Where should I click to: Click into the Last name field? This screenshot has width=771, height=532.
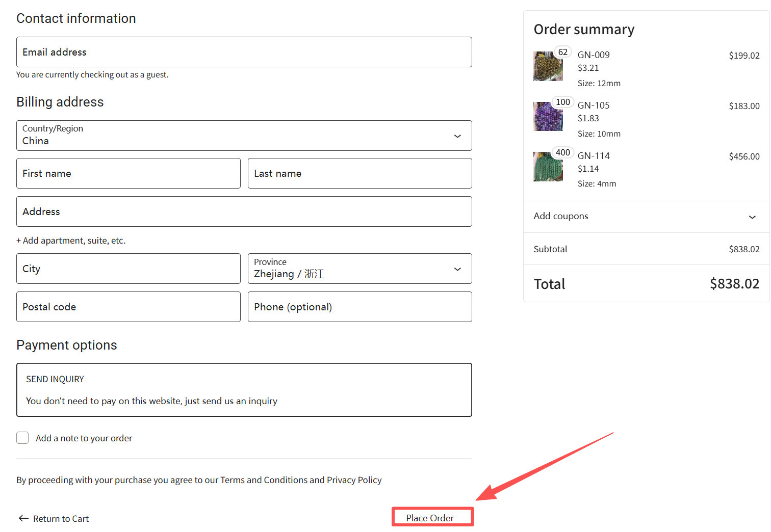click(359, 173)
